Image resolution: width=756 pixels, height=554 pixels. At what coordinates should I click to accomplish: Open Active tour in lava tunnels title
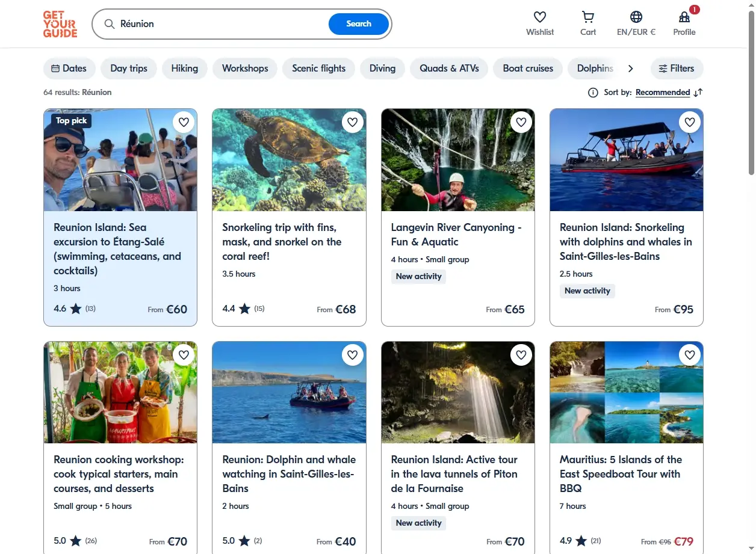[x=454, y=474]
